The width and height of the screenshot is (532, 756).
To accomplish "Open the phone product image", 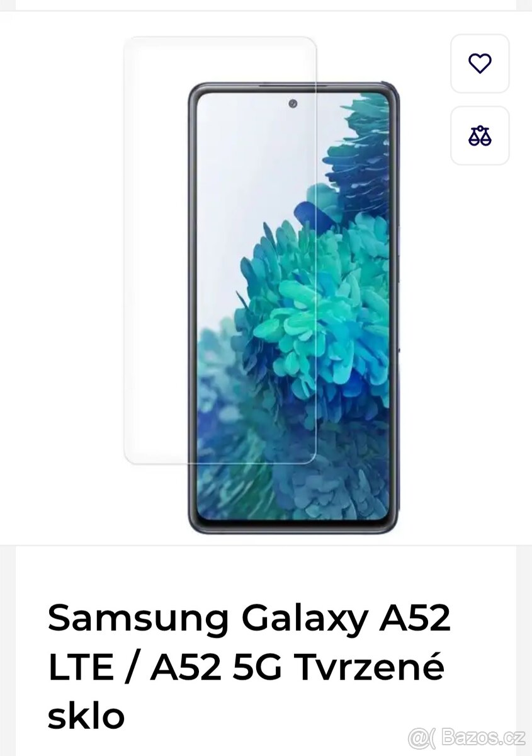I will point(293,307).
